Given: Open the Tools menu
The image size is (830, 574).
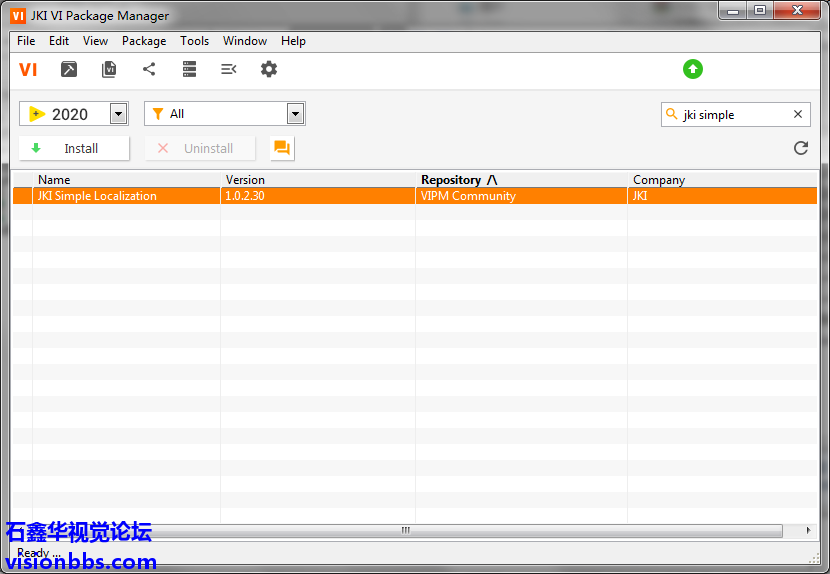Looking at the screenshot, I should [x=194, y=41].
